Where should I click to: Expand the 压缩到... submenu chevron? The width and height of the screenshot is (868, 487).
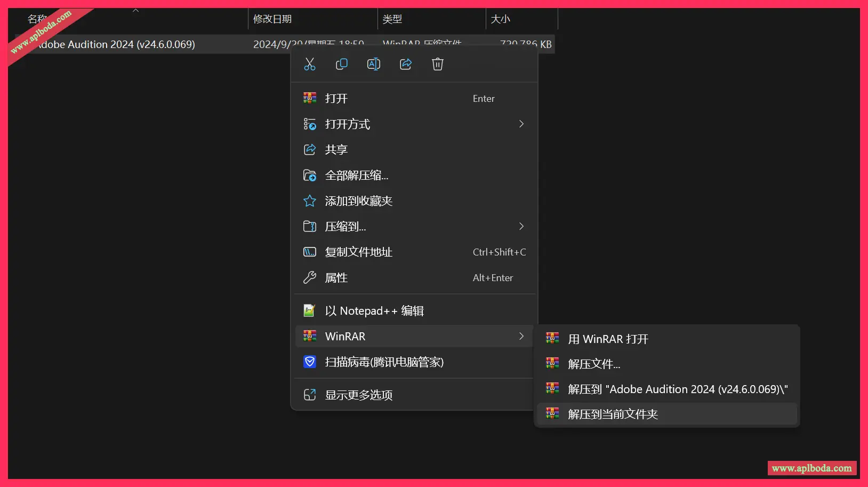[521, 227]
